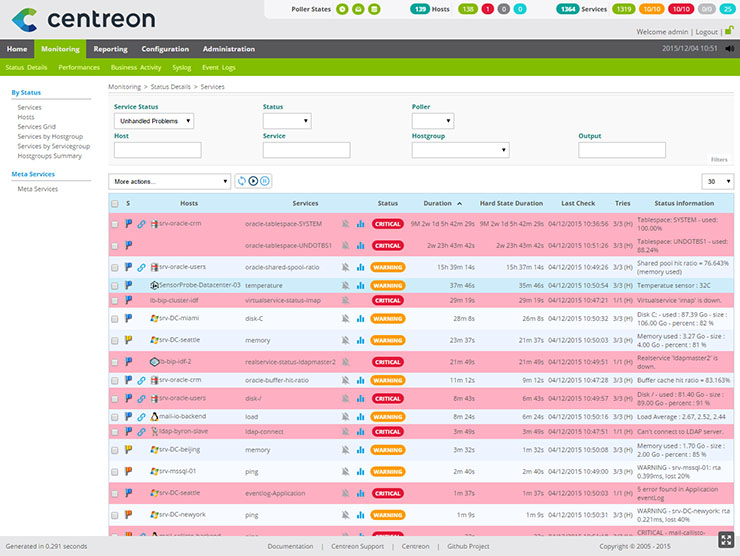Open the performance graph for oracle-tablespace-SYSTEM

(x=360, y=224)
